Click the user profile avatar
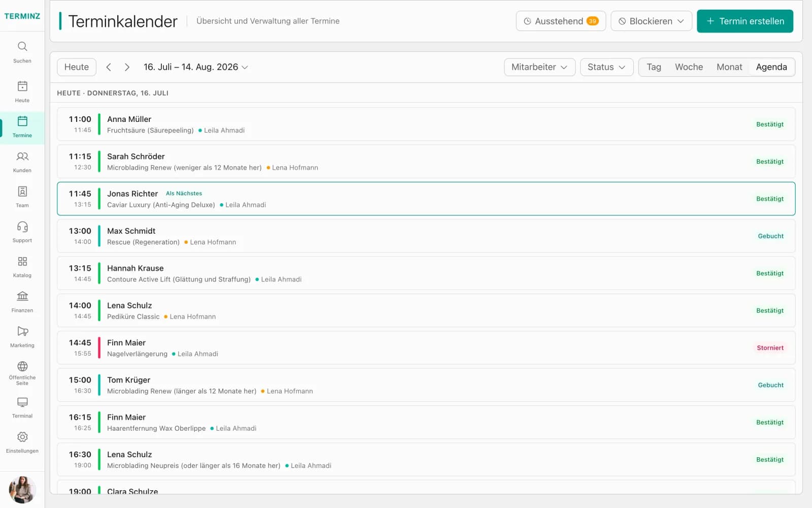Viewport: 812px width, 508px height. point(22,490)
